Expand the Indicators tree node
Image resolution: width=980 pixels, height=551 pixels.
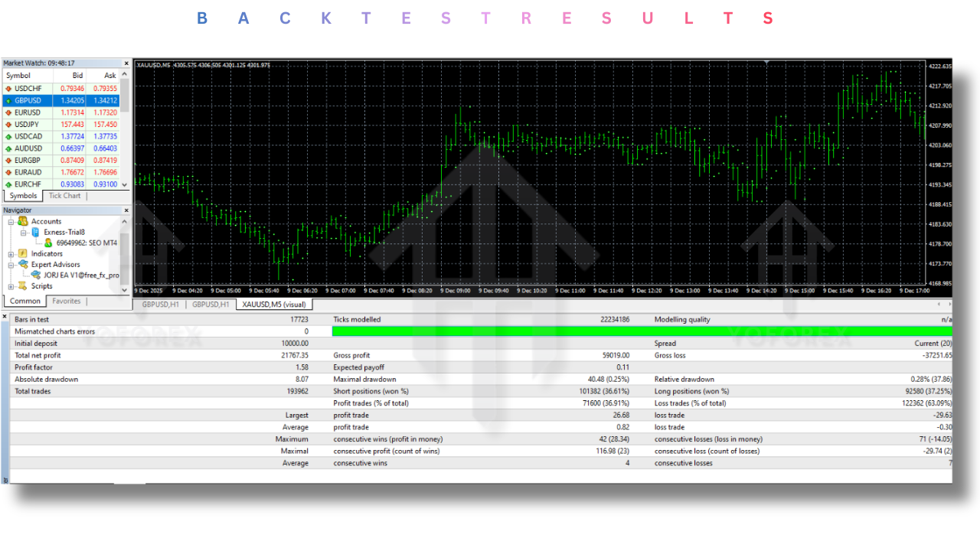click(x=11, y=253)
